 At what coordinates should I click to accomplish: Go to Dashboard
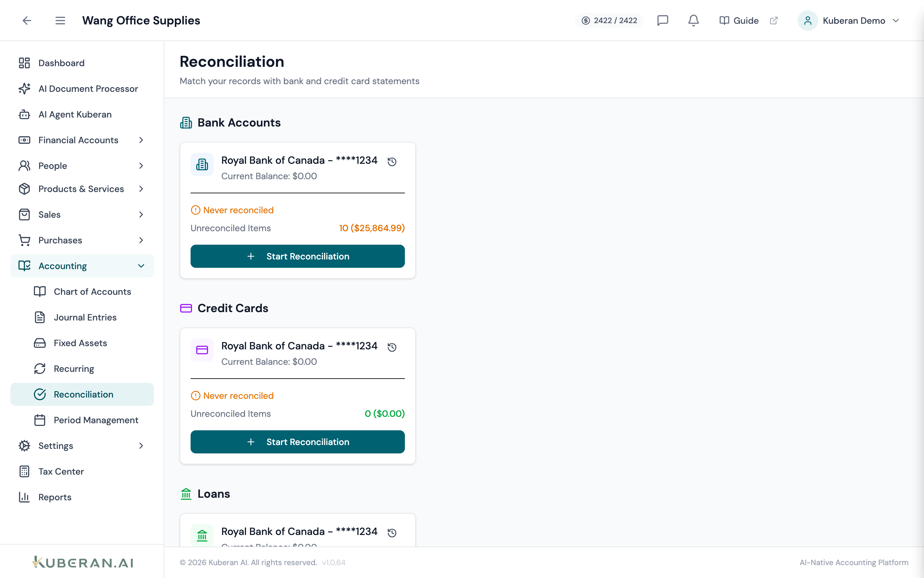coord(82,63)
